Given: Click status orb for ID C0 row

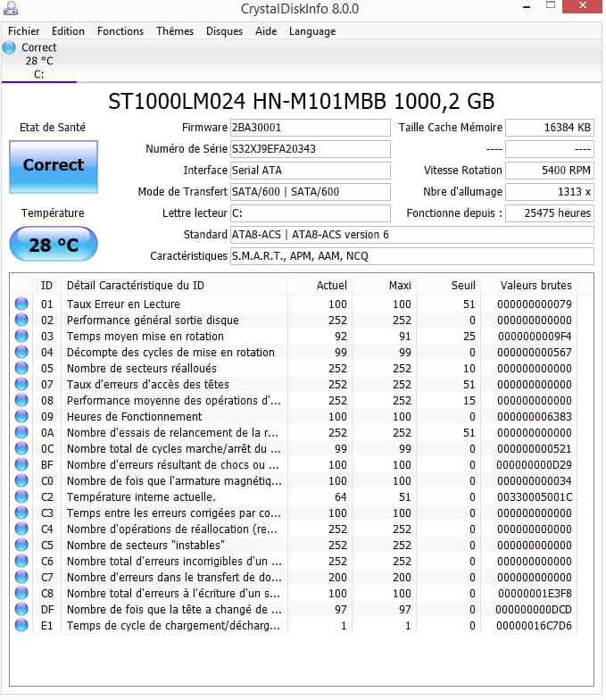Looking at the screenshot, I should pos(21,480).
